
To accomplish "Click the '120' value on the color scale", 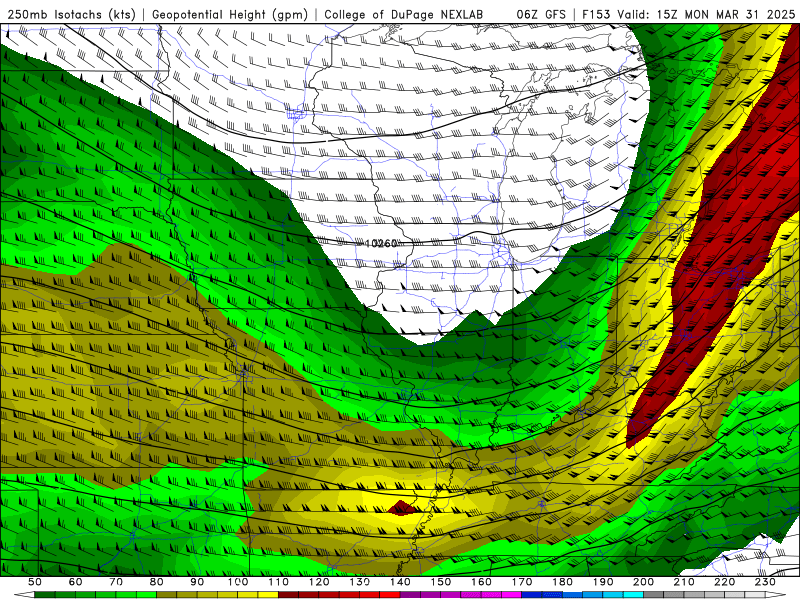I will 319,582.
